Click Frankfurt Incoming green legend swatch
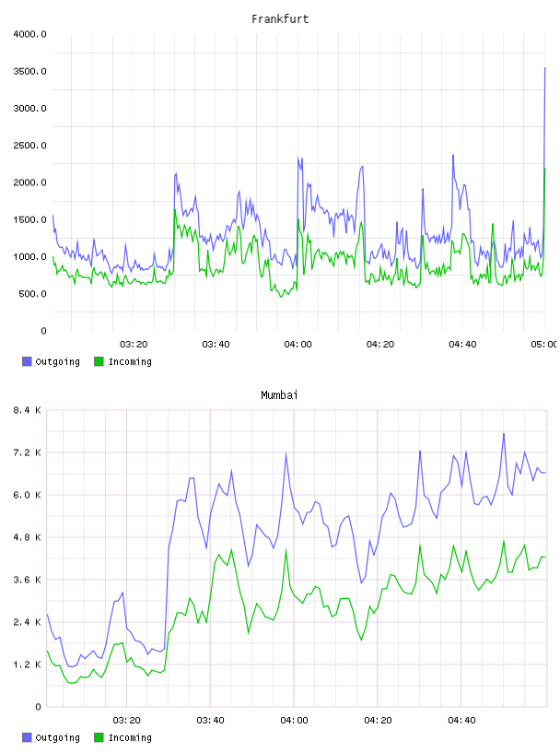 pos(99,361)
